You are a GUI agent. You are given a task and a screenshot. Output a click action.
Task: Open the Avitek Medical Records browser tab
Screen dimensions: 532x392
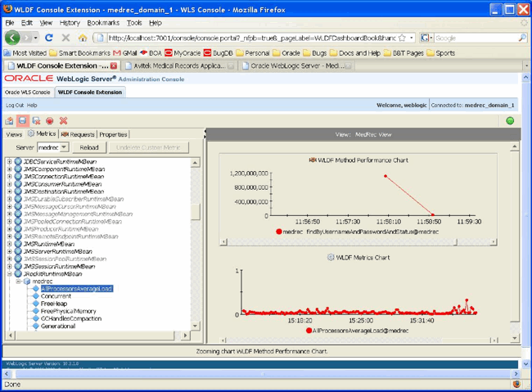tap(179, 65)
